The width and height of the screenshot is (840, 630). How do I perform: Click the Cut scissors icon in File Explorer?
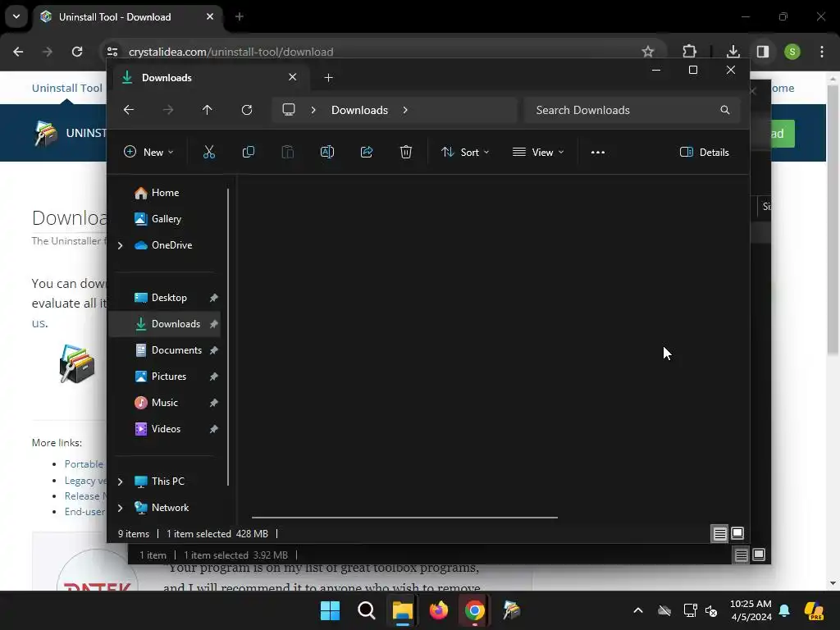[209, 152]
